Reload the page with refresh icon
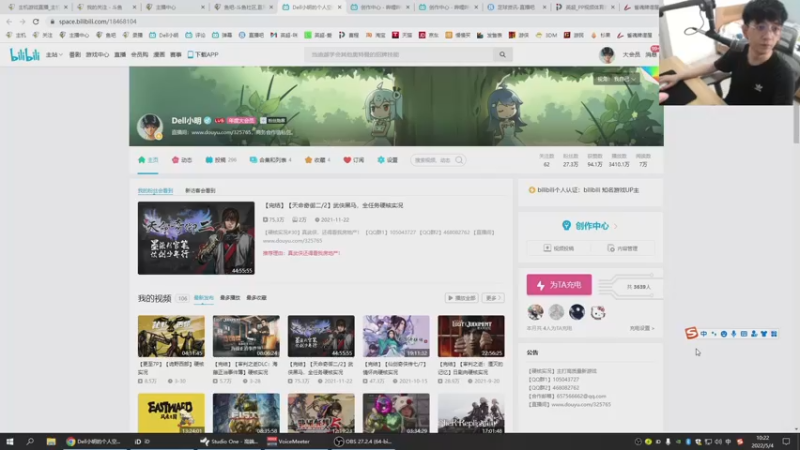 tap(36, 21)
